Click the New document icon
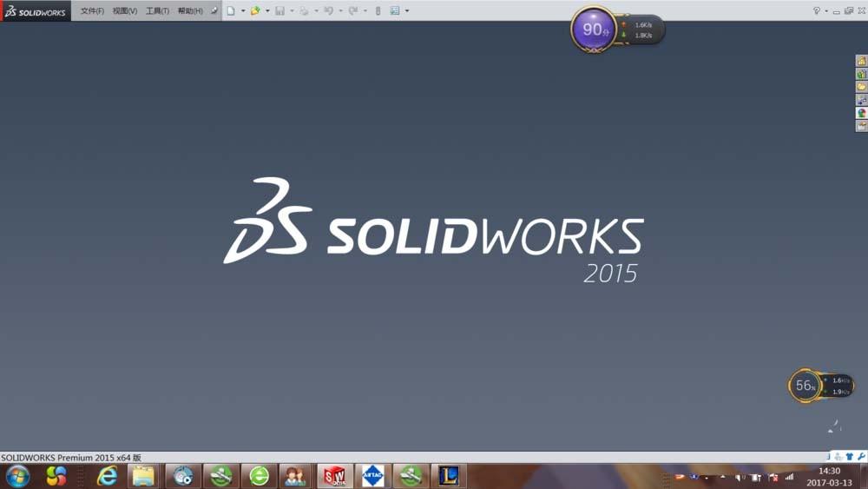Image resolution: width=868 pixels, height=489 pixels. 231,10
